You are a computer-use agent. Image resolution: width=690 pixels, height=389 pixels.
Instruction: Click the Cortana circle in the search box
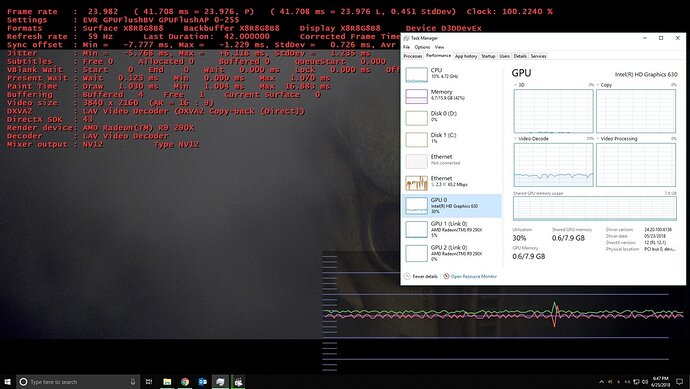[23, 382]
